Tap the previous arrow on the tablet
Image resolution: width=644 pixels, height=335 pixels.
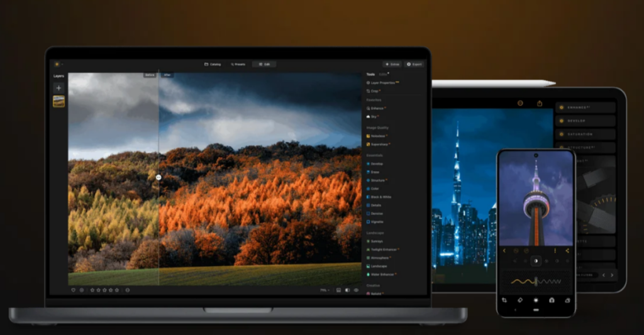point(604,275)
